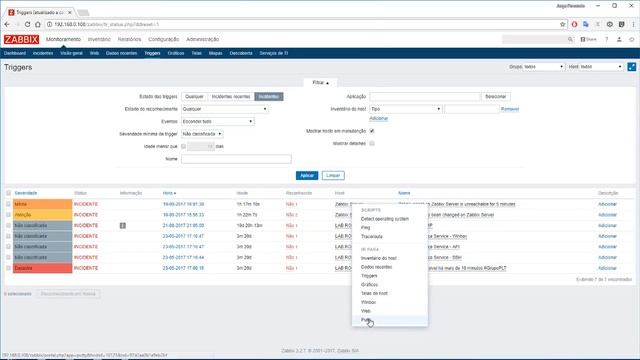Tick the checkbox of the Atenção row
Screen dimensions: 640x360
pos(8,215)
